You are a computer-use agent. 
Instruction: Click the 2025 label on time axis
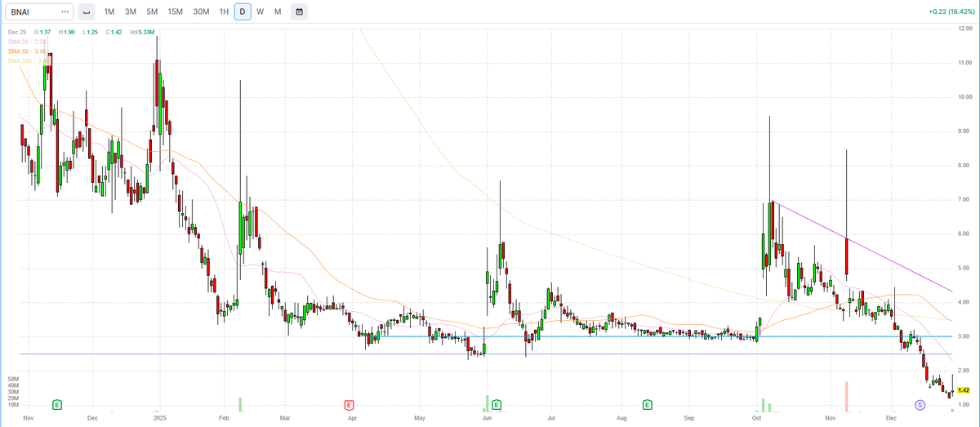click(159, 416)
